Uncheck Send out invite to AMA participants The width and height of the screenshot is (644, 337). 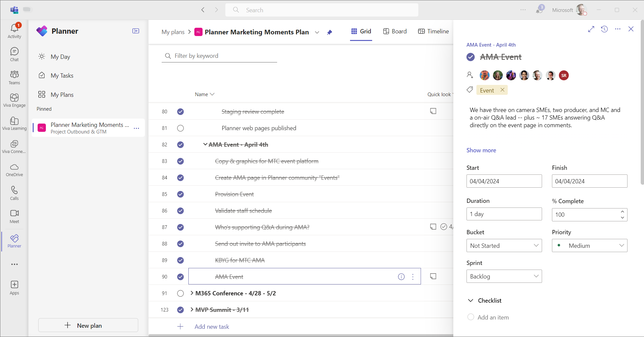180,244
